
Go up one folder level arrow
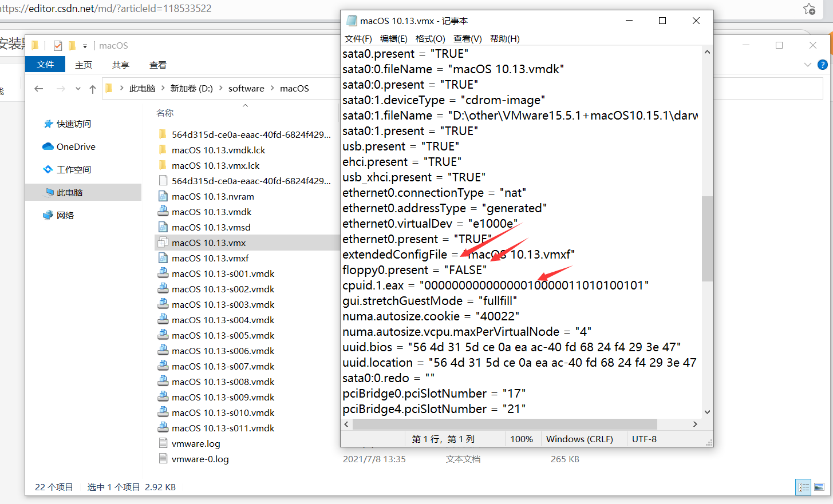tap(93, 89)
